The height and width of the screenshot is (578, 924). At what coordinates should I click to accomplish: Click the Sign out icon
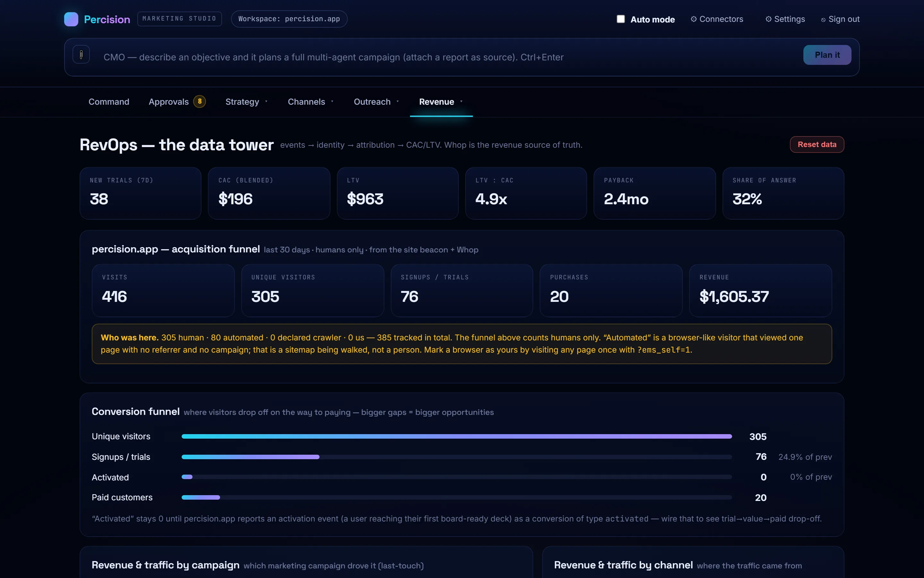[x=823, y=20]
